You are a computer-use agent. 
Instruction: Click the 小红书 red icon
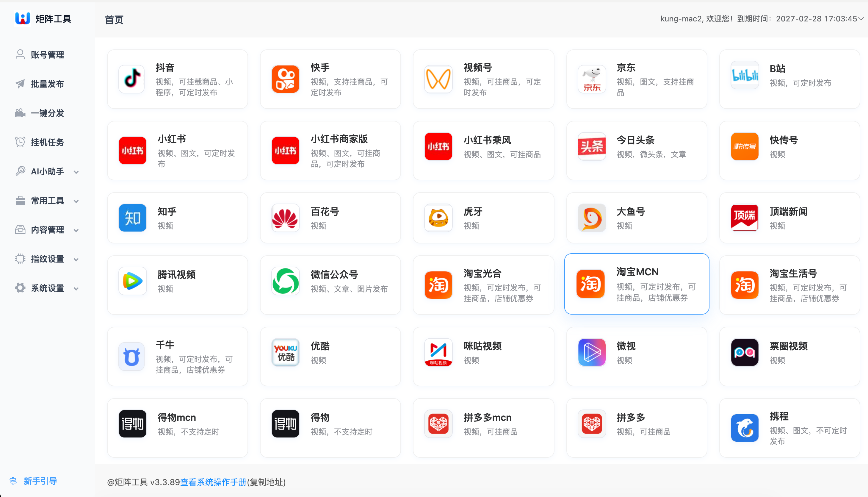click(132, 150)
